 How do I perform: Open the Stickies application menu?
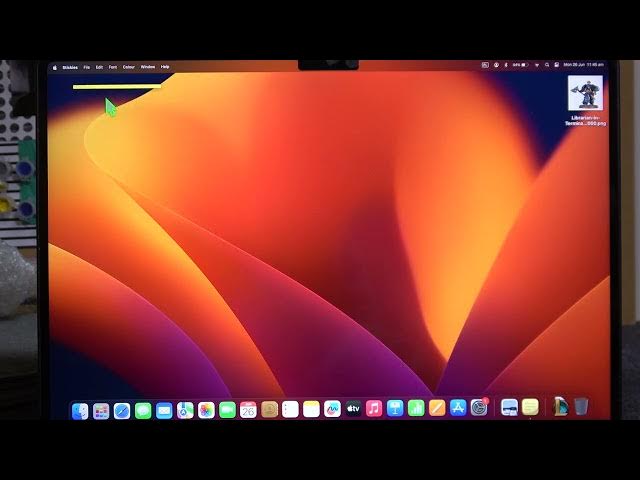pos(70,67)
